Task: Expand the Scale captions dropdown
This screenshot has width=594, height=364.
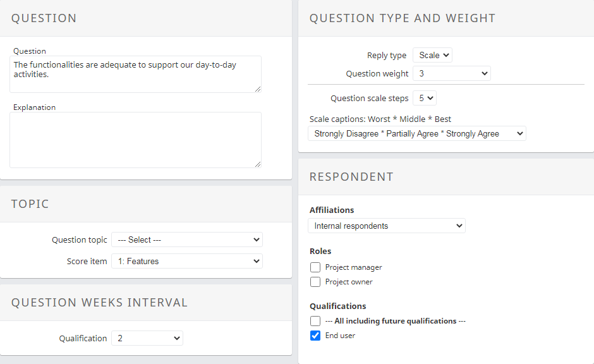Action: click(x=416, y=133)
